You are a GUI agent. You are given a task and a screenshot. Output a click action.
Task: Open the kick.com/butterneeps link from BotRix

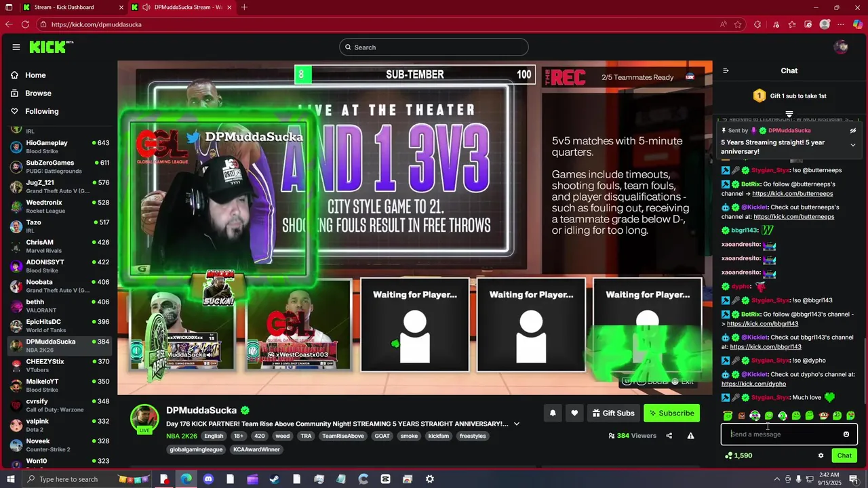pyautogui.click(x=792, y=194)
